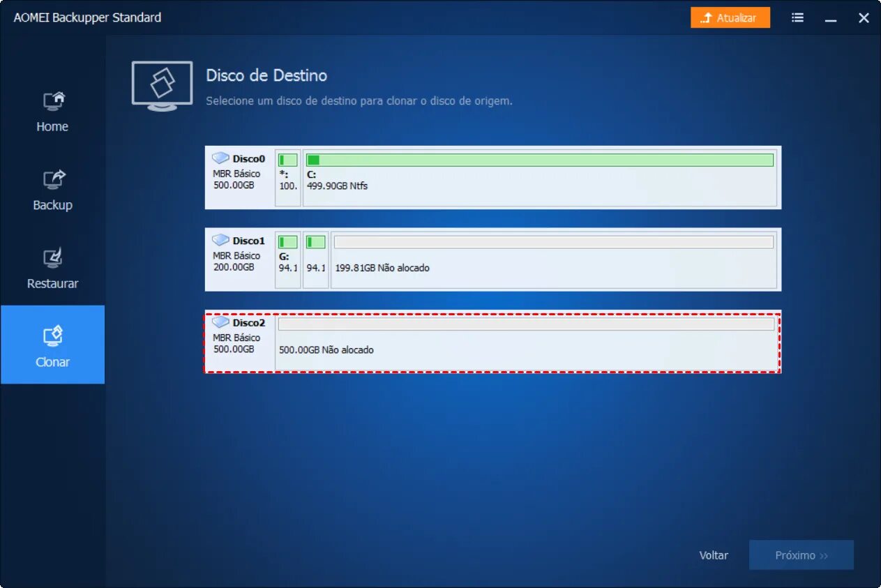This screenshot has width=881, height=588.
Task: Open the hamburger menu in title bar
Action: 797,18
